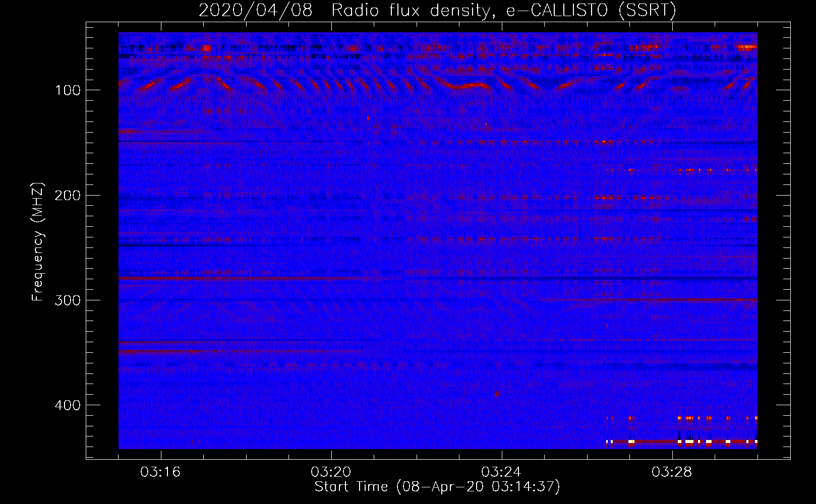Click the '100' frequency tick label

click(68, 90)
